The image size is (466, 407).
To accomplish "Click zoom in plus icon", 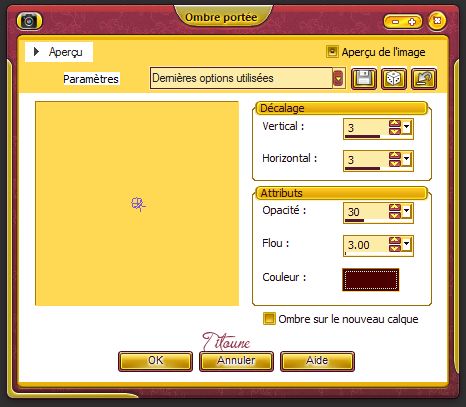I will pos(412,22).
